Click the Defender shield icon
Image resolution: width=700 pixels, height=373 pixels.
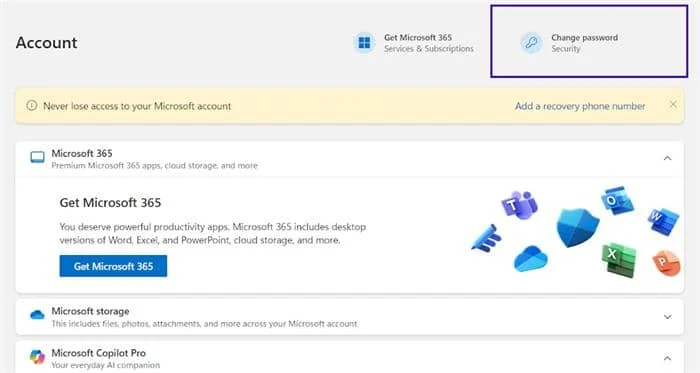577,228
